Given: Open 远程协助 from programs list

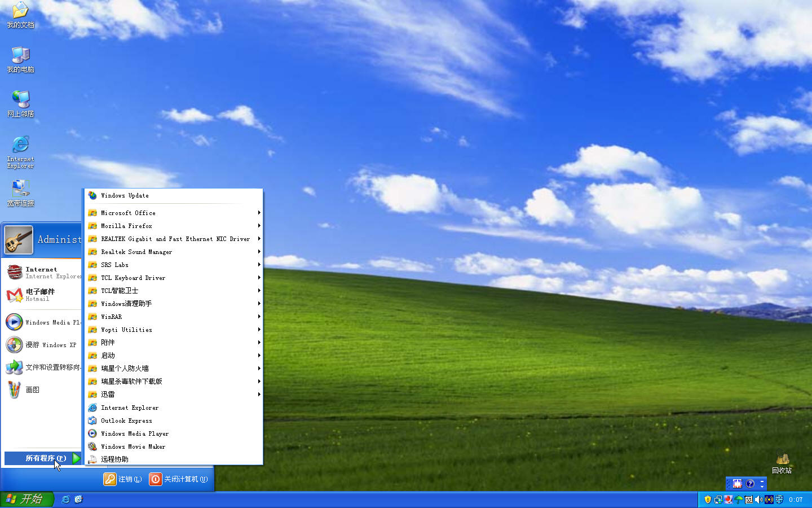Looking at the screenshot, I should [174, 459].
